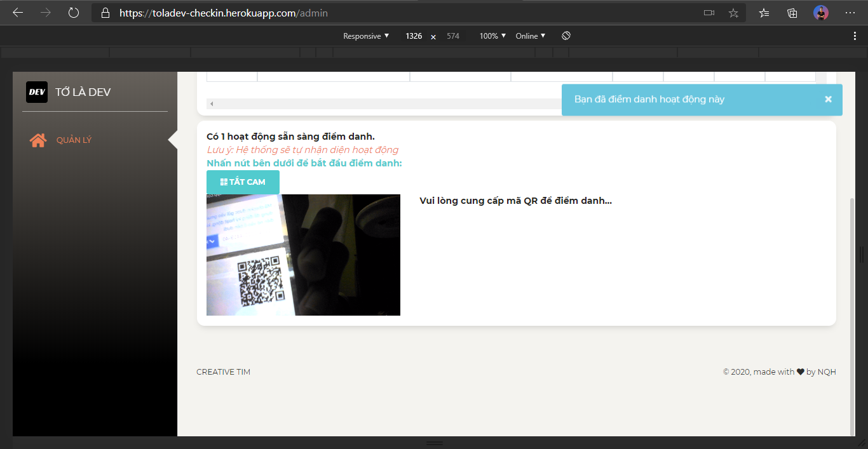Open the collections icon in browser toolbar
Viewport: 868px width, 449px height.
click(792, 13)
